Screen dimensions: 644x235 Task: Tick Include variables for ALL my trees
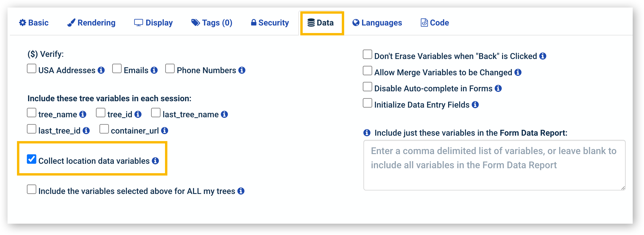32,189
